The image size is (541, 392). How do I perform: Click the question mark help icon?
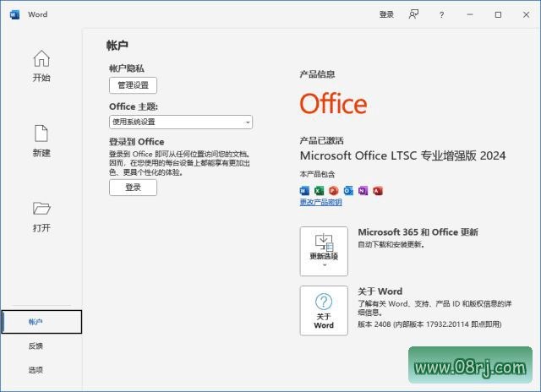441,15
